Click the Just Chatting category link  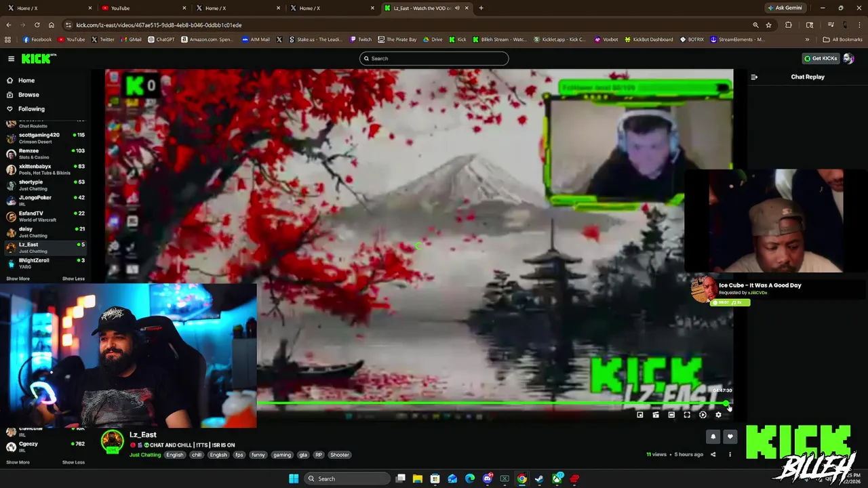point(145,455)
